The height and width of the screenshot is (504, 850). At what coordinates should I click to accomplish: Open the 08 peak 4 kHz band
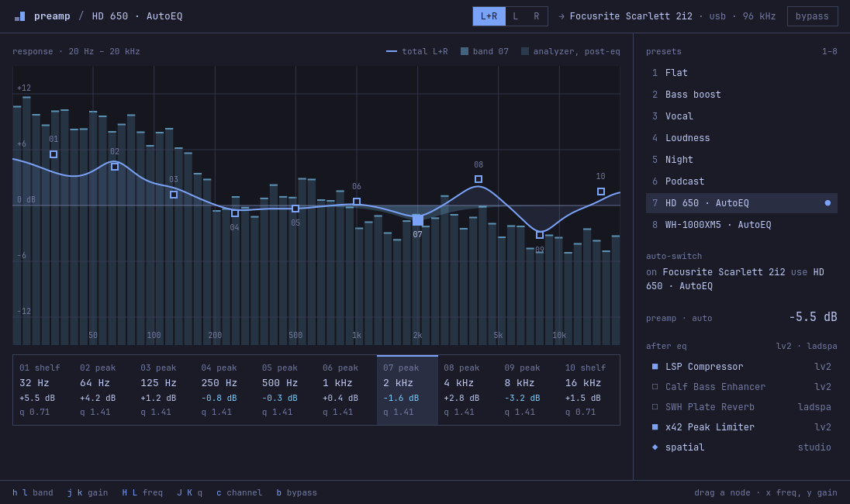tap(468, 390)
